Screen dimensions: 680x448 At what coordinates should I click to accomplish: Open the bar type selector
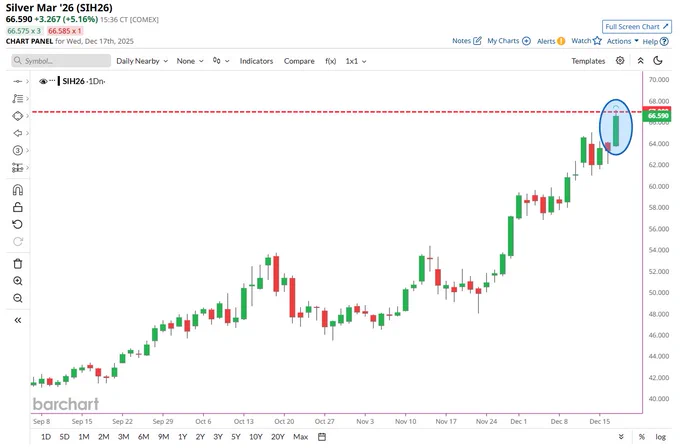point(221,61)
